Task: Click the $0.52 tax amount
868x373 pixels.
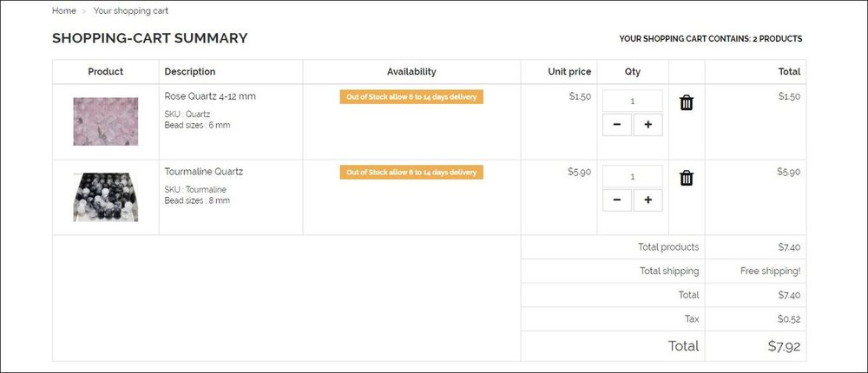Action: 789,319
